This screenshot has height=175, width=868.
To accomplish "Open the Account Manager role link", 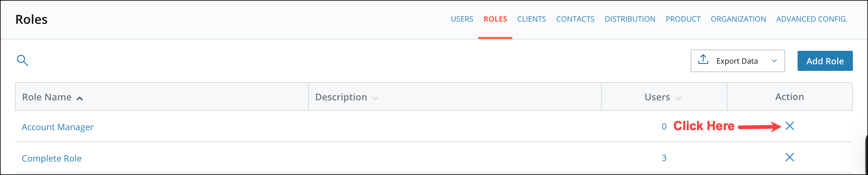I will click(x=58, y=127).
